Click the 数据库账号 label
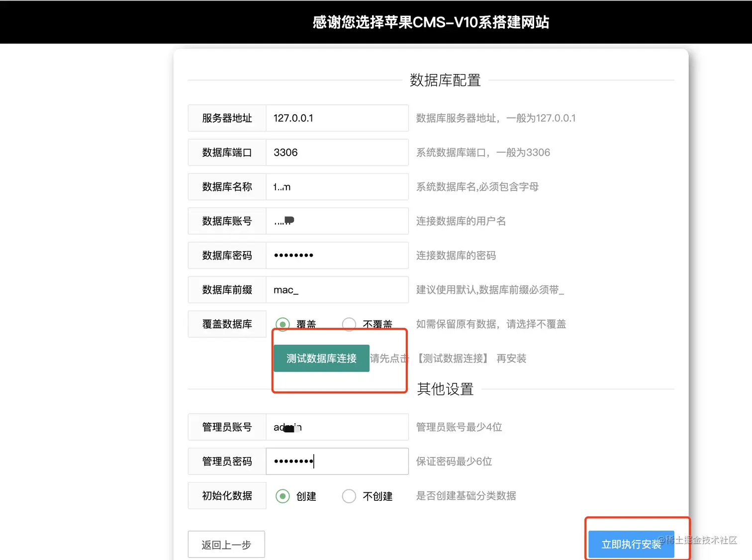The height and width of the screenshot is (560, 752). 227,221
